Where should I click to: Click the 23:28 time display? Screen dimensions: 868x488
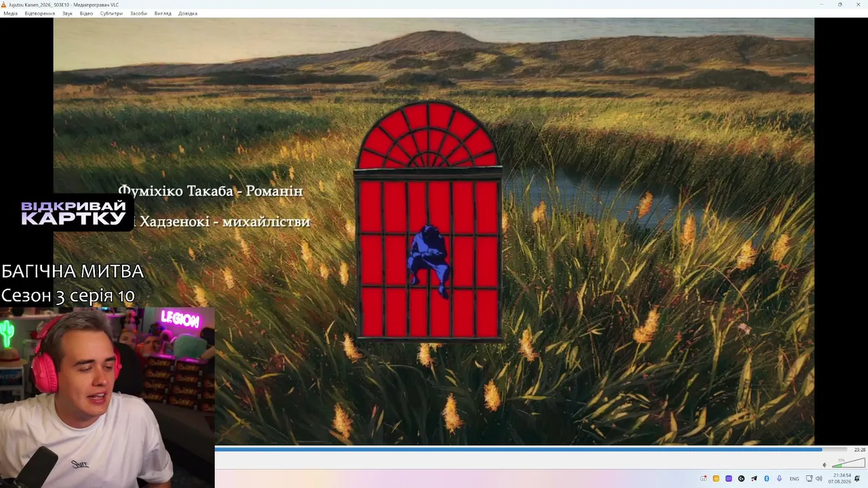pyautogui.click(x=859, y=450)
